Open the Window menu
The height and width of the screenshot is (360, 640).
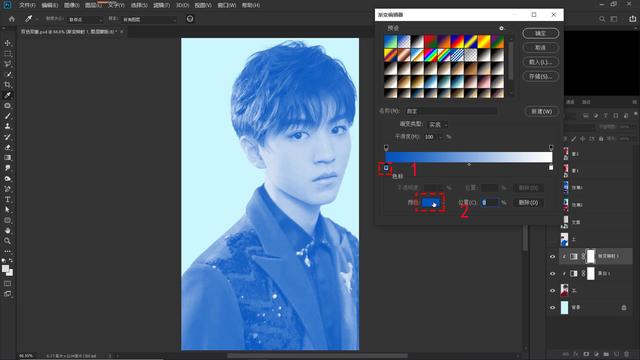tap(226, 5)
